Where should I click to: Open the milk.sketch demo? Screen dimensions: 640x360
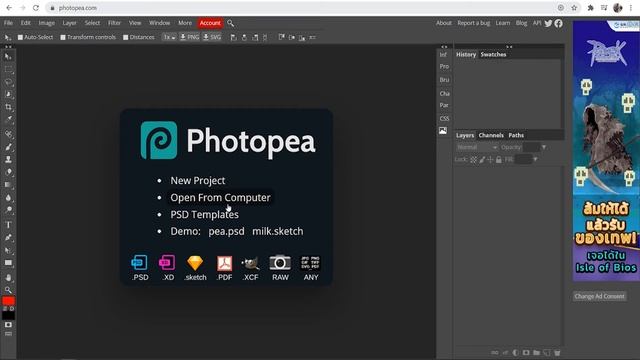coord(278,231)
